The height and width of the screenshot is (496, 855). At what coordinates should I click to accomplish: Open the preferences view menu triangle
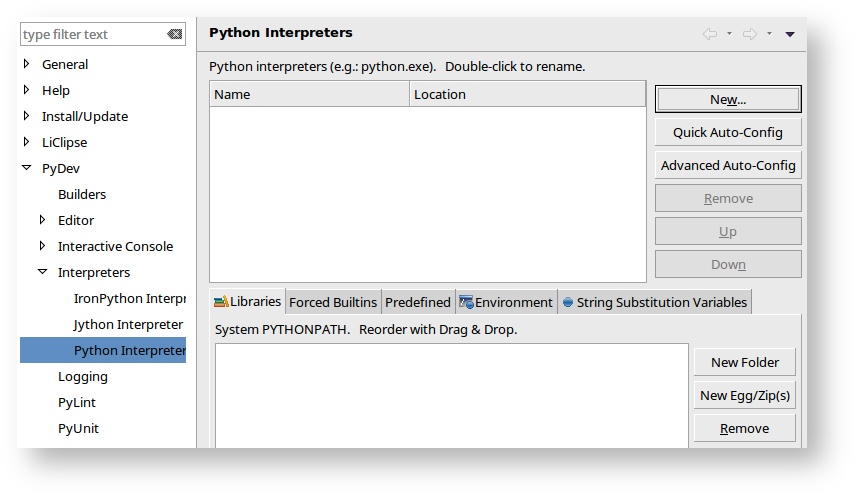[x=790, y=34]
